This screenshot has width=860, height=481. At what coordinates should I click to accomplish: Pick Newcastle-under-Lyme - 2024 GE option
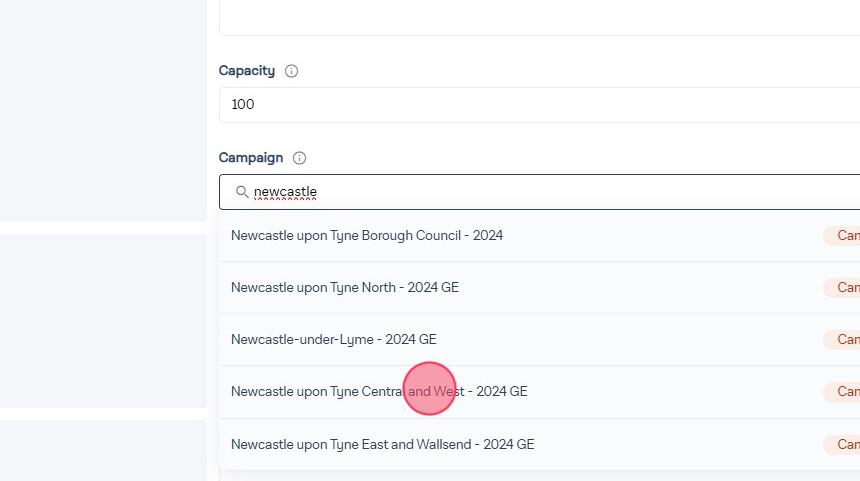coord(334,340)
